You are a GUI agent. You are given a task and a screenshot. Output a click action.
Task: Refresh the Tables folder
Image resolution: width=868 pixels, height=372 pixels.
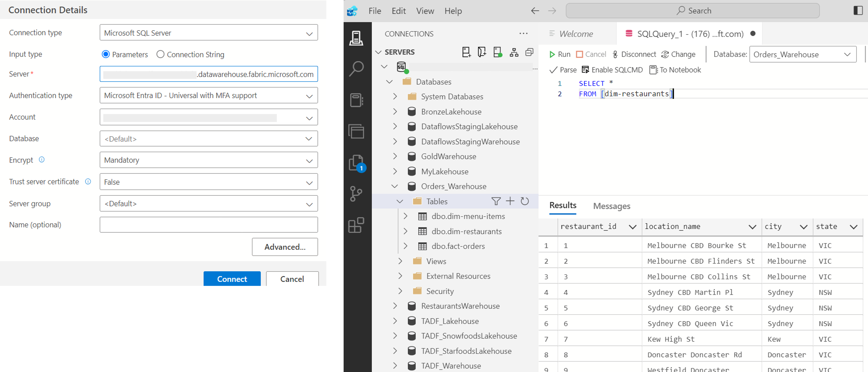[x=525, y=201]
